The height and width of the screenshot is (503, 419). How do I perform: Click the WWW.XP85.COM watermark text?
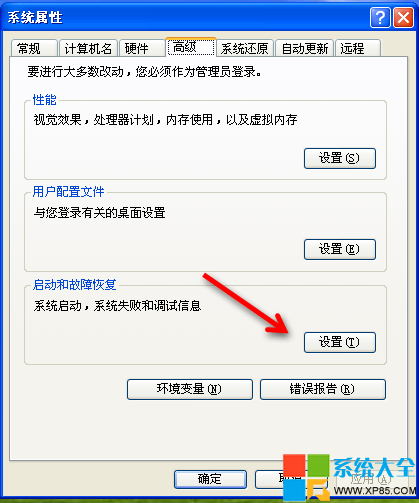click(x=375, y=491)
